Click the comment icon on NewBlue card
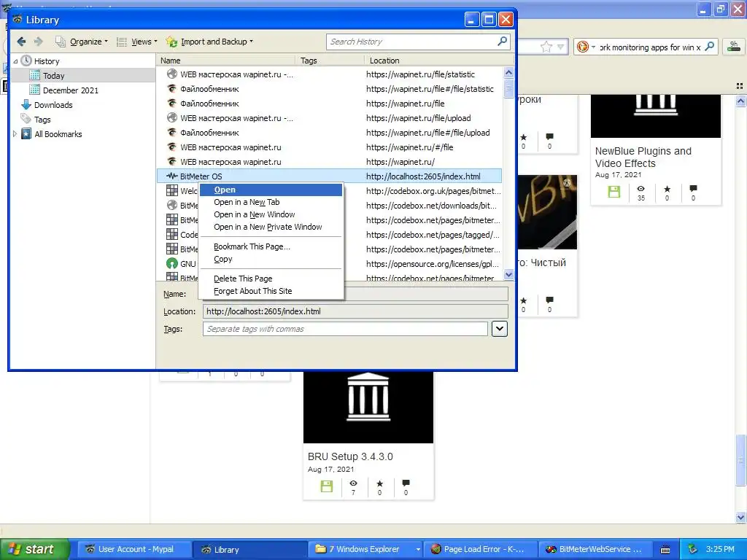 [x=693, y=189]
